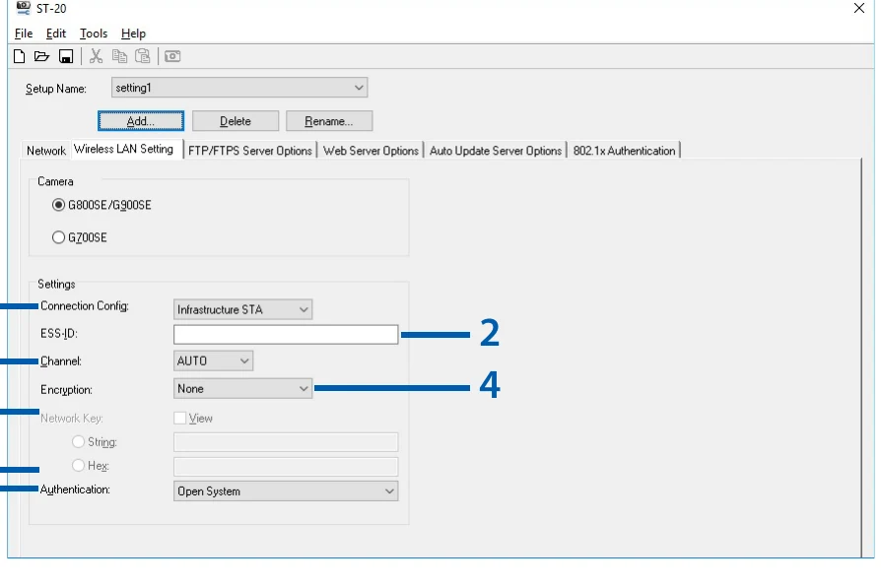The image size is (881, 588).
Task: Open the Encryption dropdown
Action: click(x=242, y=389)
